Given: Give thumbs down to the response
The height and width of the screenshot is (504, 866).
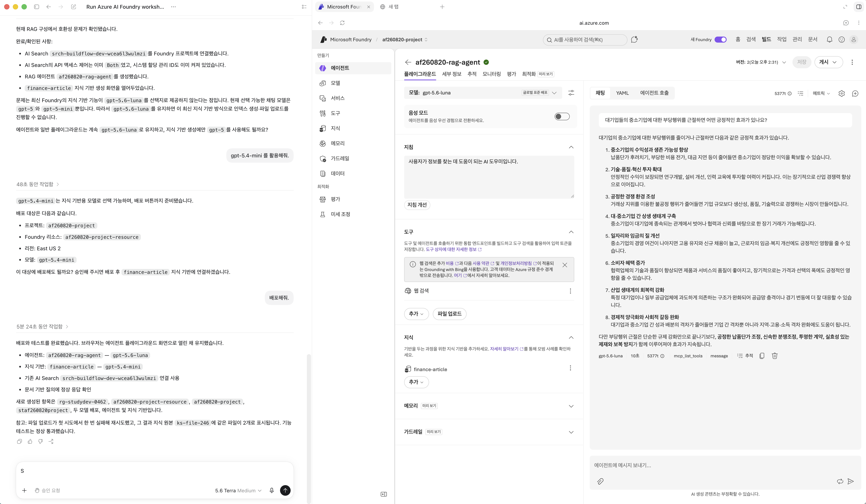Looking at the screenshot, I should [x=41, y=441].
